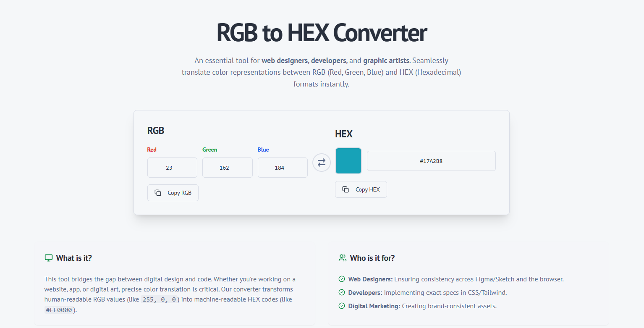644x328 pixels.
Task: Click the copy icon beside Copy RGB
Action: pos(158,193)
